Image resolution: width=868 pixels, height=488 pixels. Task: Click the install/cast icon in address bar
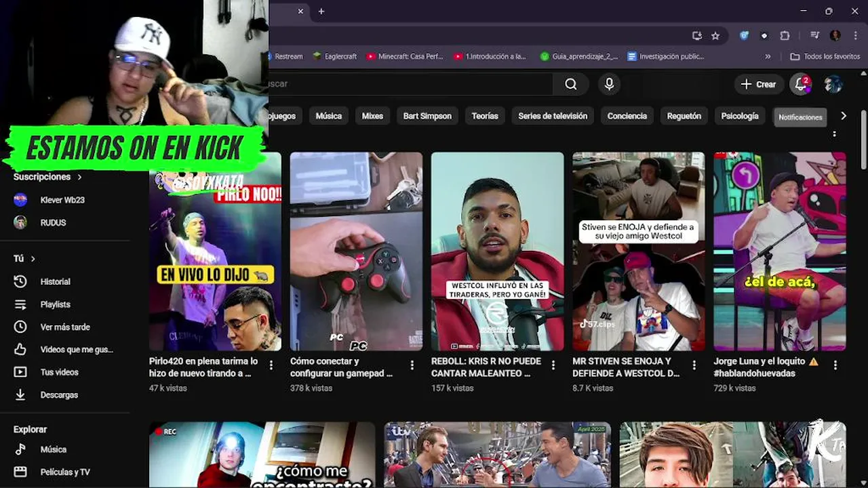tap(696, 36)
